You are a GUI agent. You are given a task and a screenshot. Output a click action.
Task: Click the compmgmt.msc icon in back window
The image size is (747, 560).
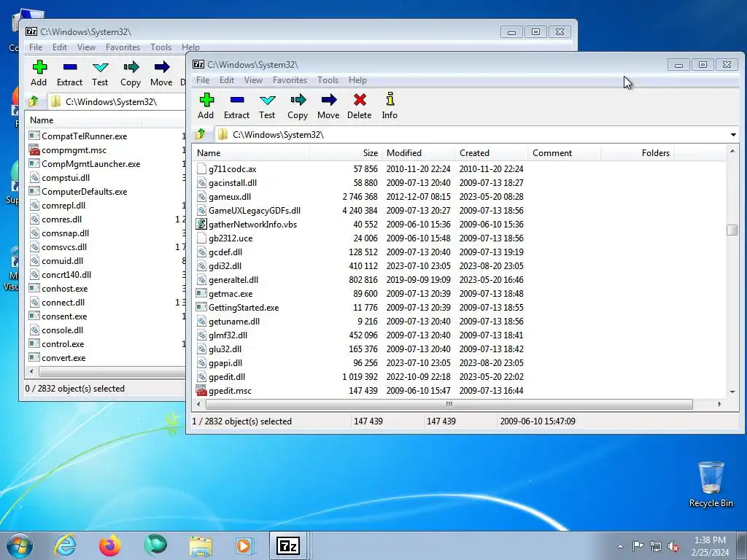coord(34,150)
